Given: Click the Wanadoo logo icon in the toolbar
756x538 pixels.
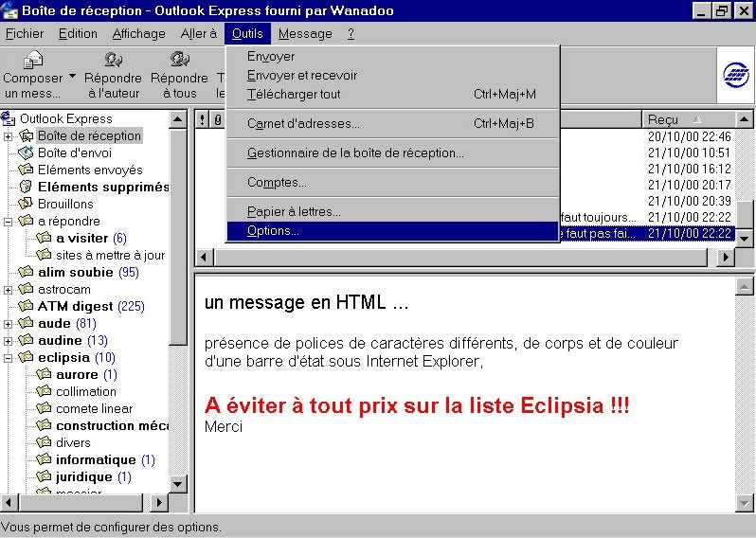Looking at the screenshot, I should (736, 75).
